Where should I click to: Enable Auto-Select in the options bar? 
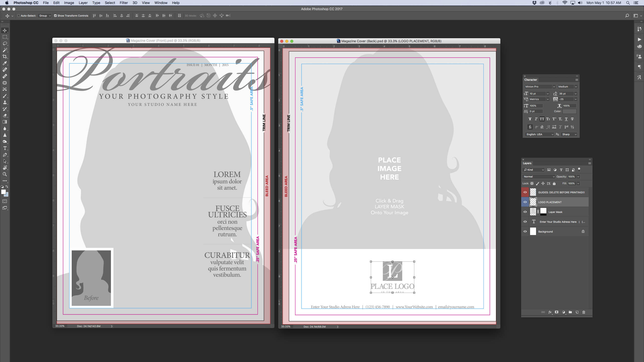[x=19, y=15]
